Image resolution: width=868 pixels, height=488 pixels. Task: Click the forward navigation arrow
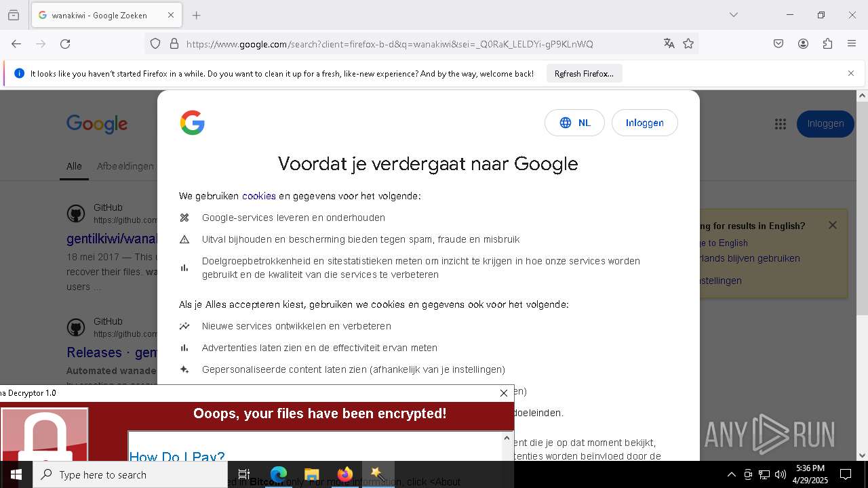coord(41,44)
